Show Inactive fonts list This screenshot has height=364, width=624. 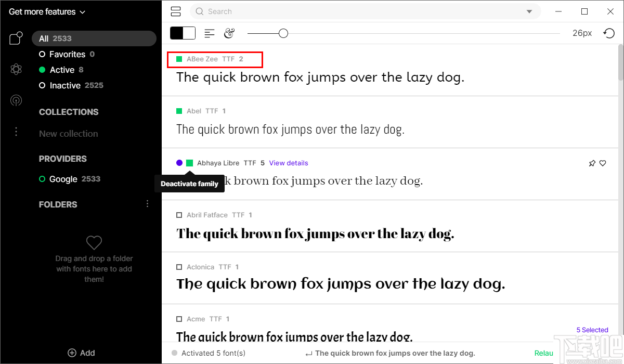click(x=71, y=85)
